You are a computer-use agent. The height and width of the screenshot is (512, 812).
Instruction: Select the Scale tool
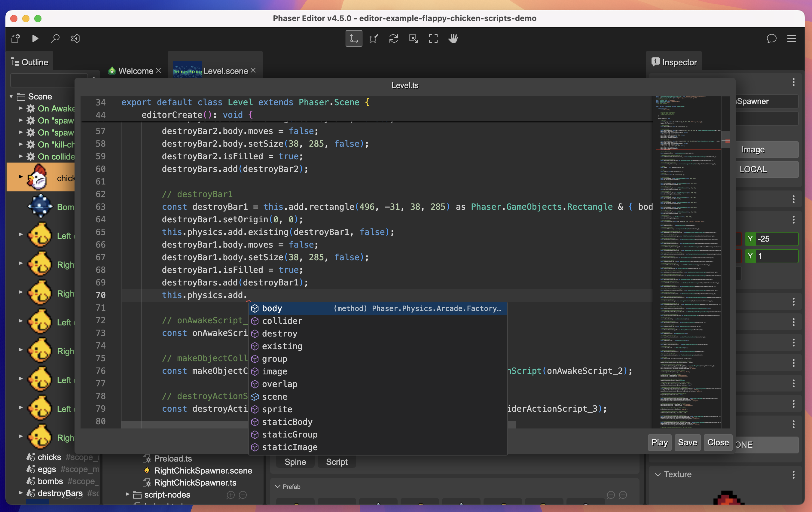pos(374,38)
